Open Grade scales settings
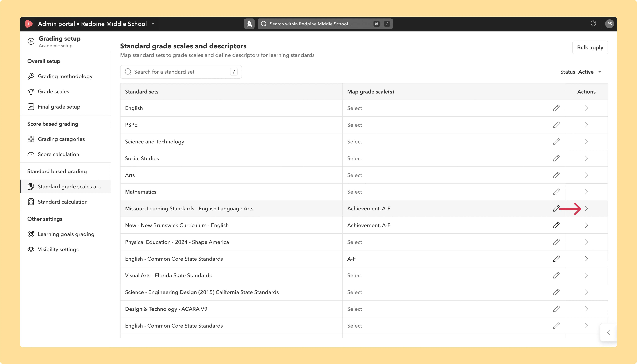The height and width of the screenshot is (364, 637). coord(65,92)
